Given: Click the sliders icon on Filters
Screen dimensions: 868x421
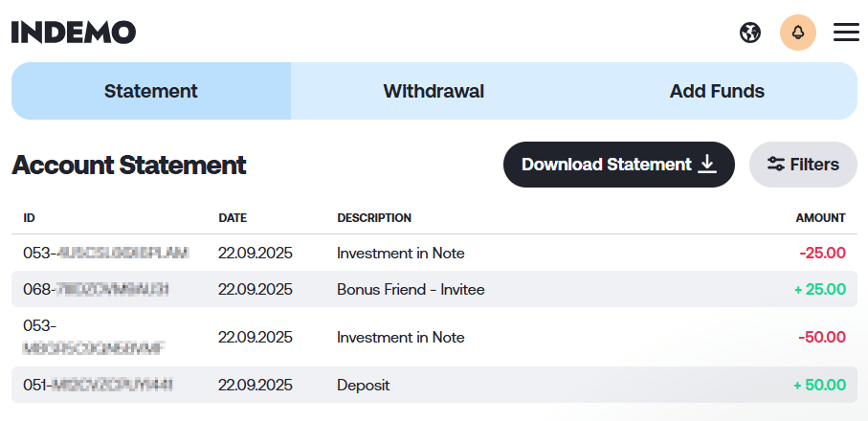Looking at the screenshot, I should pos(775,165).
